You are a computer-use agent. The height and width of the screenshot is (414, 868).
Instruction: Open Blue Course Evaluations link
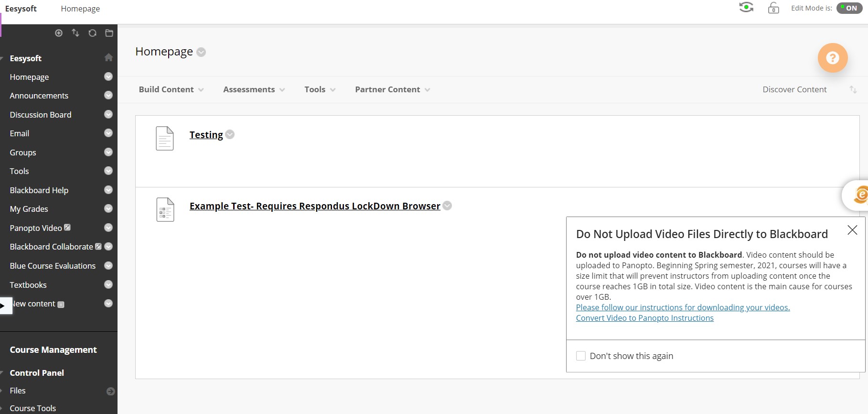pyautogui.click(x=53, y=266)
